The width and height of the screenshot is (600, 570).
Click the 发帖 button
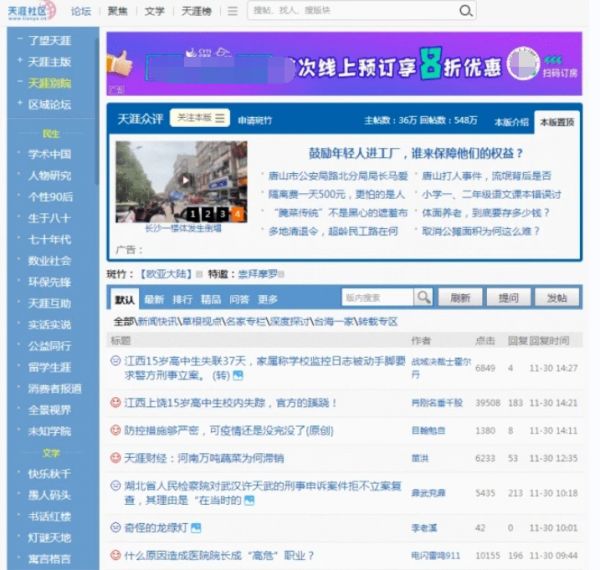point(556,298)
